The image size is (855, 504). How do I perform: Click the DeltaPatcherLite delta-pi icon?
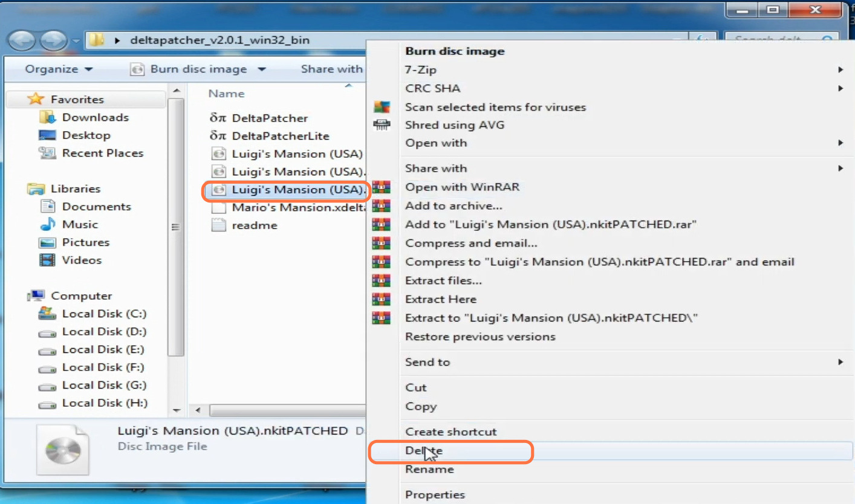218,137
